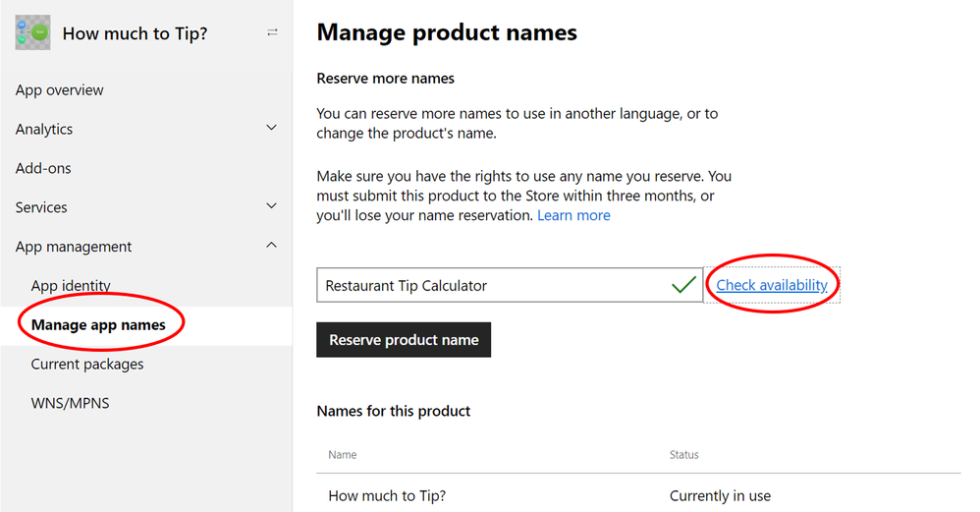Click the Check availability link
This screenshot has width=980, height=512.
[x=772, y=285]
